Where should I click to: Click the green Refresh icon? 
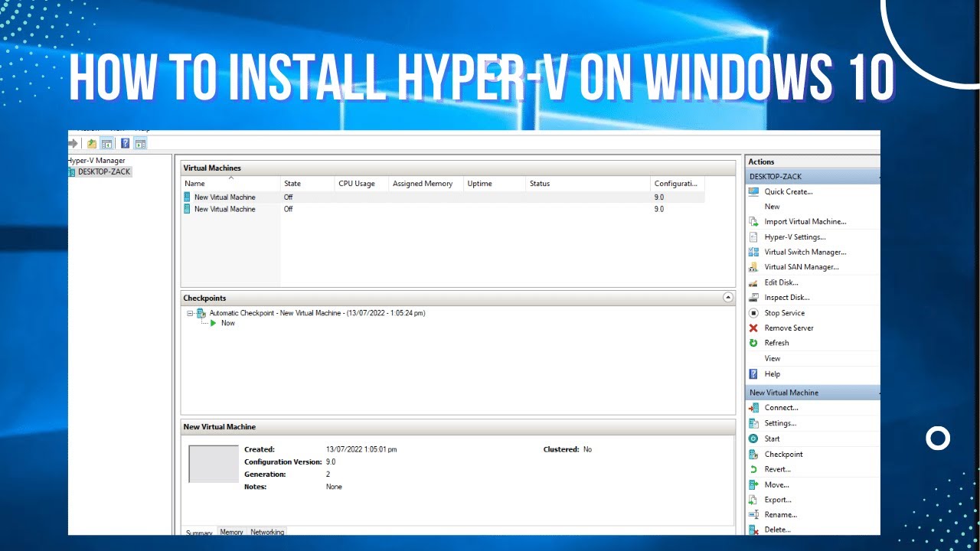tap(753, 343)
